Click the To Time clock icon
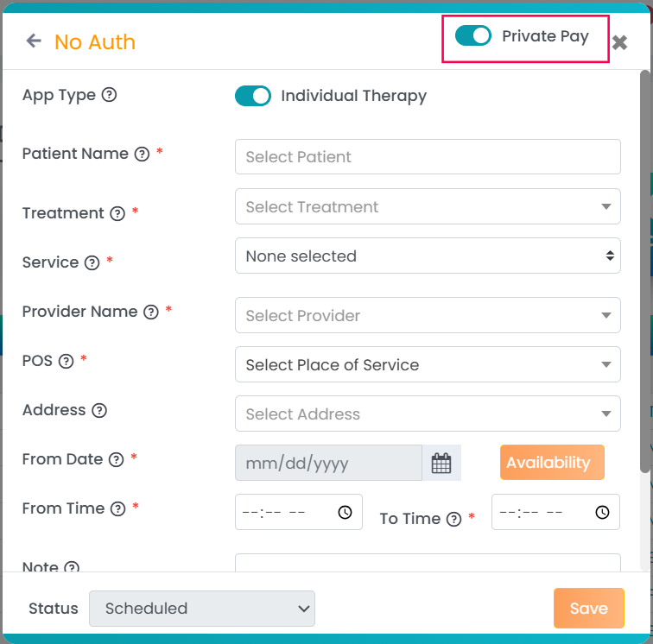 coord(602,512)
